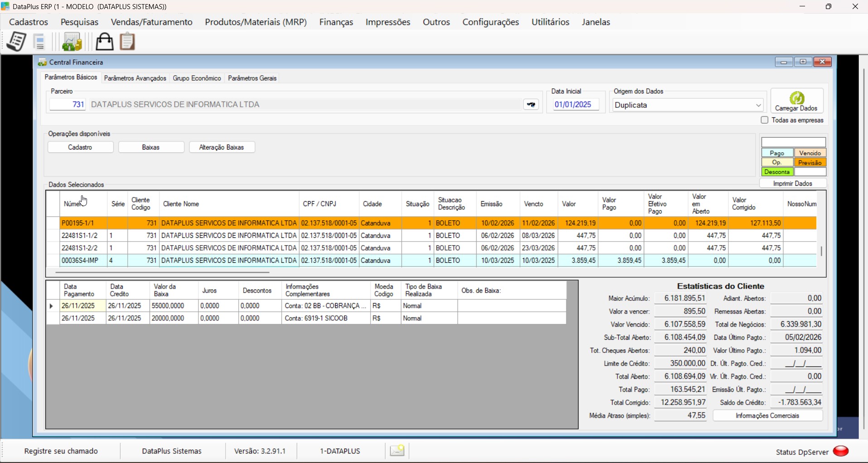Minimize the Central Financeira inner window
This screenshot has width=868, height=463.
(784, 62)
